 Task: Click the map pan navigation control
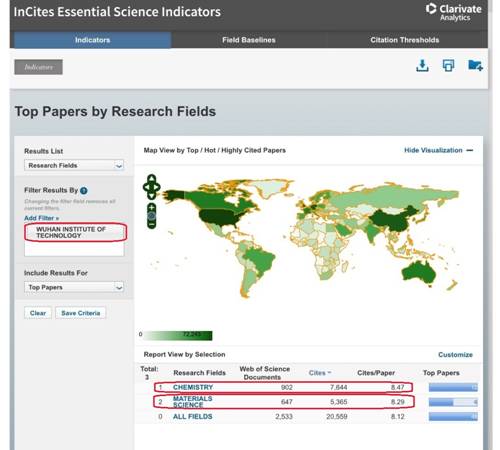click(x=151, y=187)
